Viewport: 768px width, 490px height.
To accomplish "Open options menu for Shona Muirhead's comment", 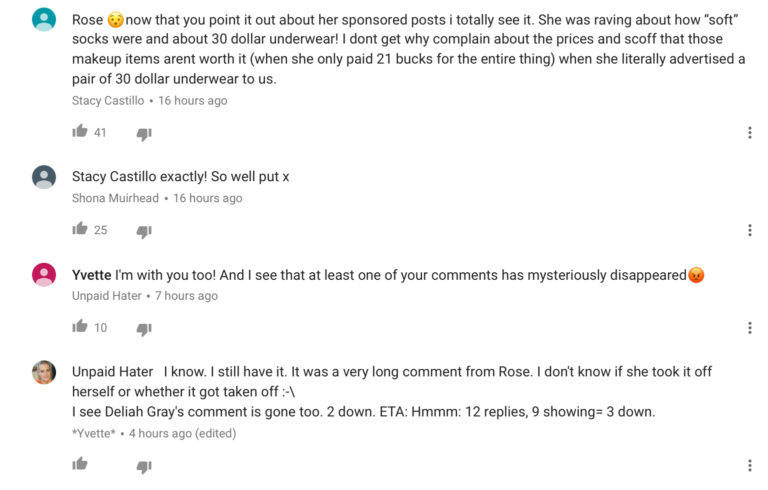I will click(749, 230).
